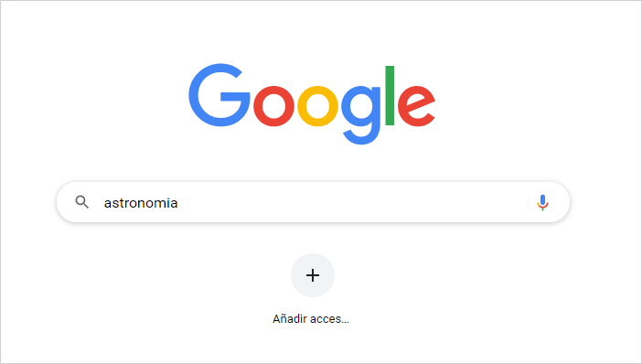Click the word astronomia in search box

[141, 203]
